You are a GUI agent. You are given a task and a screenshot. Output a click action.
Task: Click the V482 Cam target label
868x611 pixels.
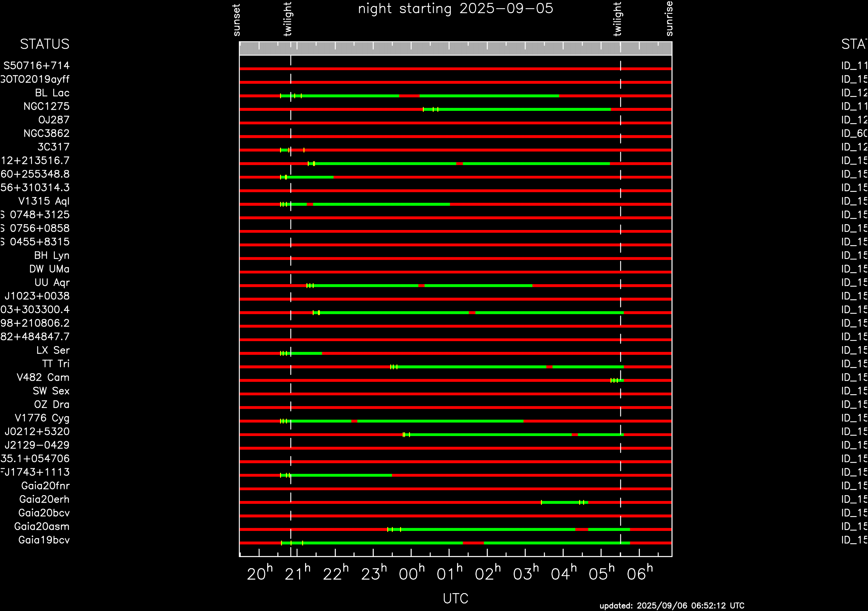(43, 377)
